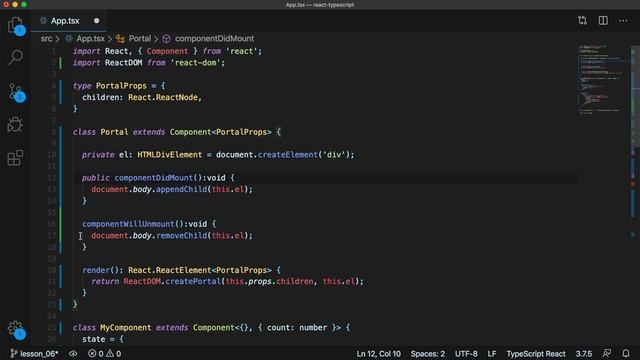Click the publish changes cloud icon
This screenshot has height=360, width=640.
click(x=73, y=353)
